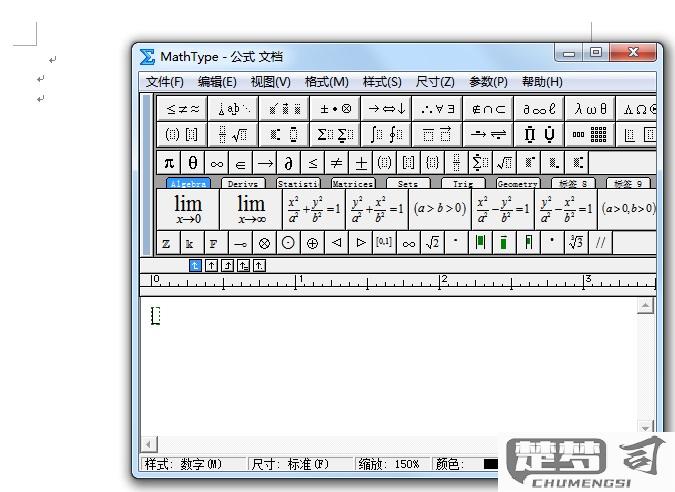Insert the Z symbol from bottom bar

169,243
